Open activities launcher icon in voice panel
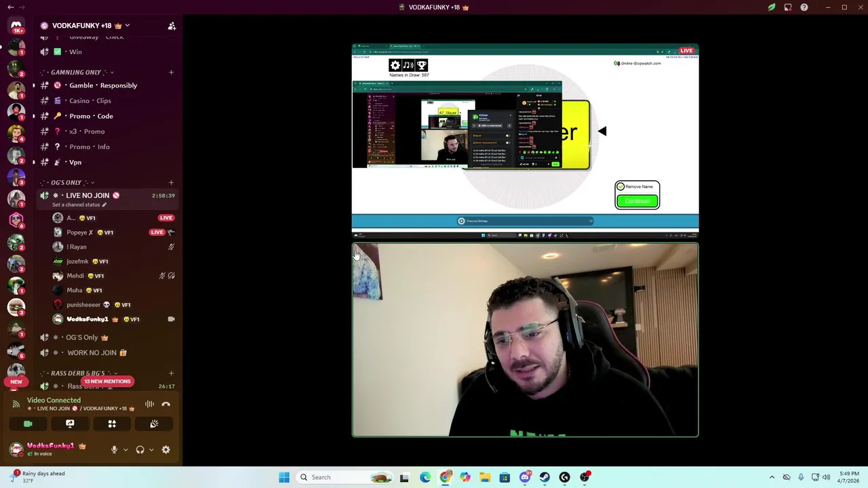The image size is (868, 488). pyautogui.click(x=112, y=424)
